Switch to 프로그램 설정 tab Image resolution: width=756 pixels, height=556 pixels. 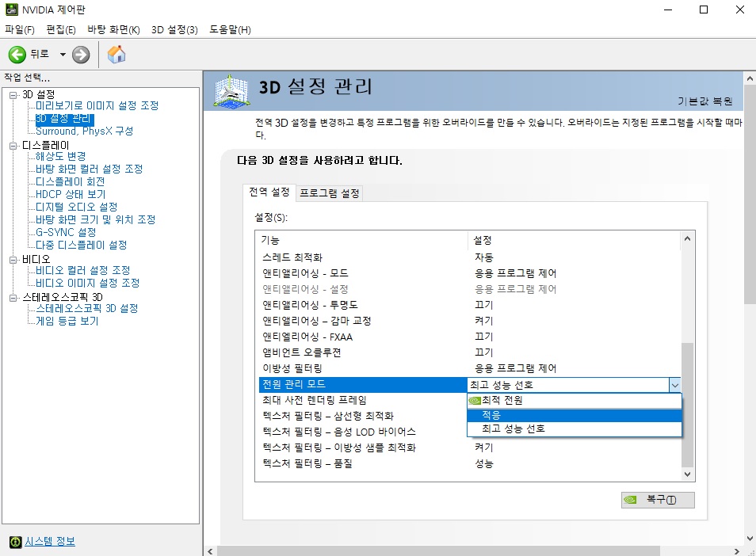[330, 193]
